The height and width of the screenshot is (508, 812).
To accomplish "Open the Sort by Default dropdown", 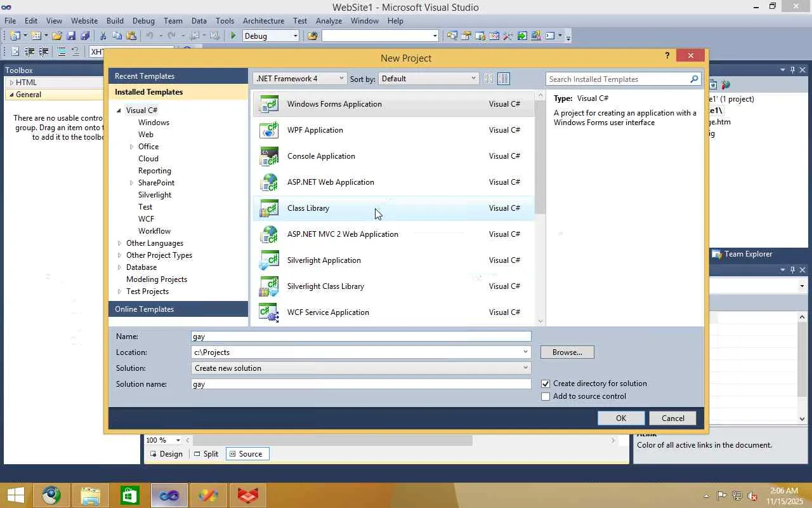I will tap(428, 79).
